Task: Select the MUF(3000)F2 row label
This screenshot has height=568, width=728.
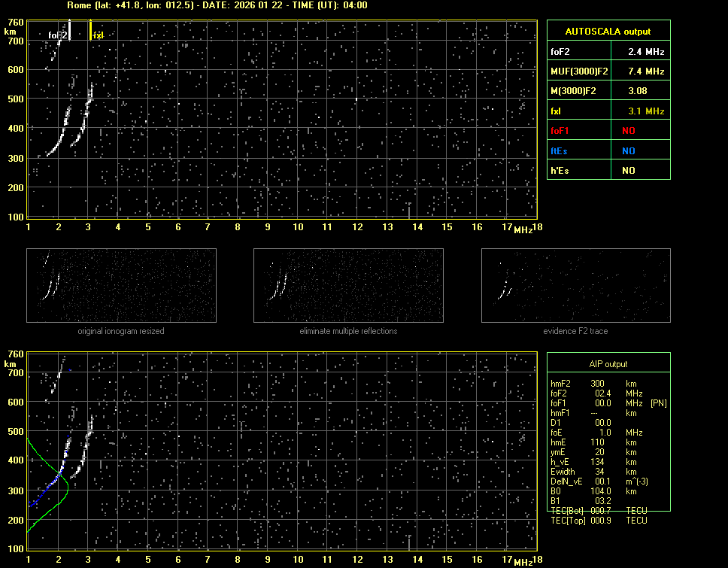Action: pyautogui.click(x=579, y=71)
